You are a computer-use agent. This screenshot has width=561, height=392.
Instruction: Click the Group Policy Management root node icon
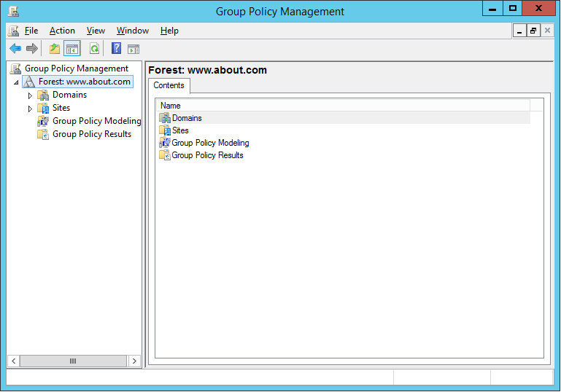click(x=15, y=68)
